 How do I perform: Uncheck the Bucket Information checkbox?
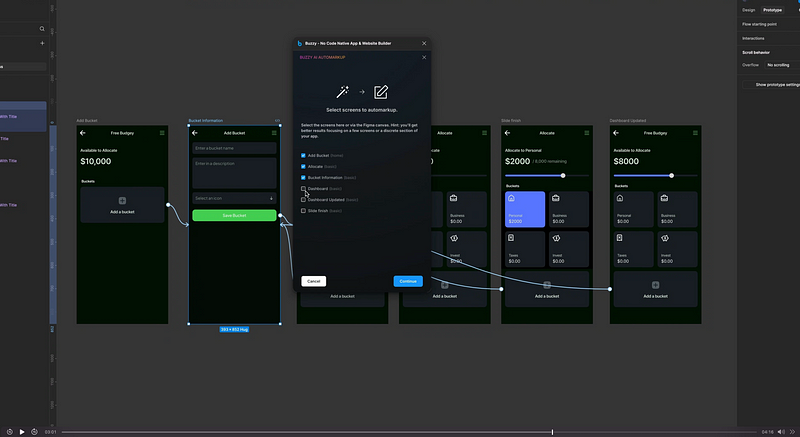click(x=303, y=177)
